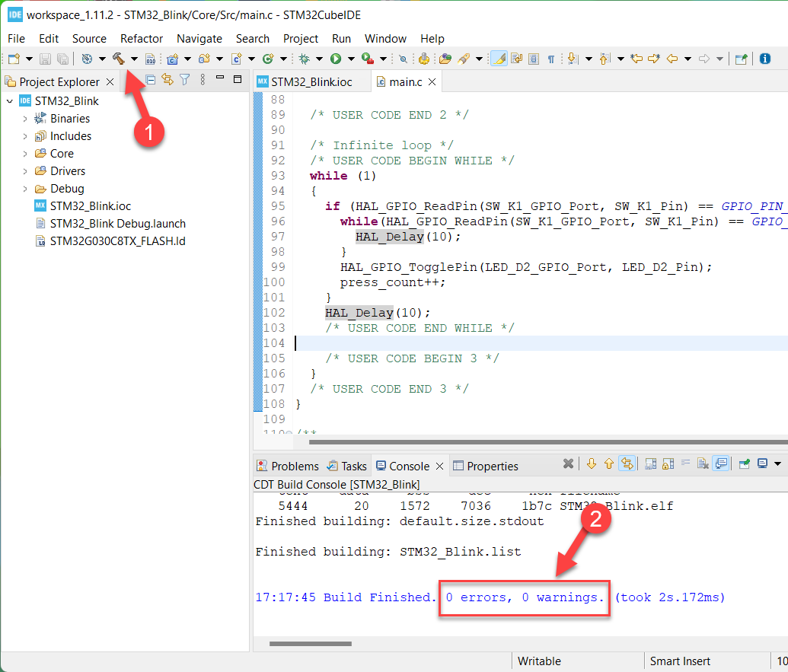
Task: Toggle Word Wrap toolbar icon
Action: (x=517, y=59)
